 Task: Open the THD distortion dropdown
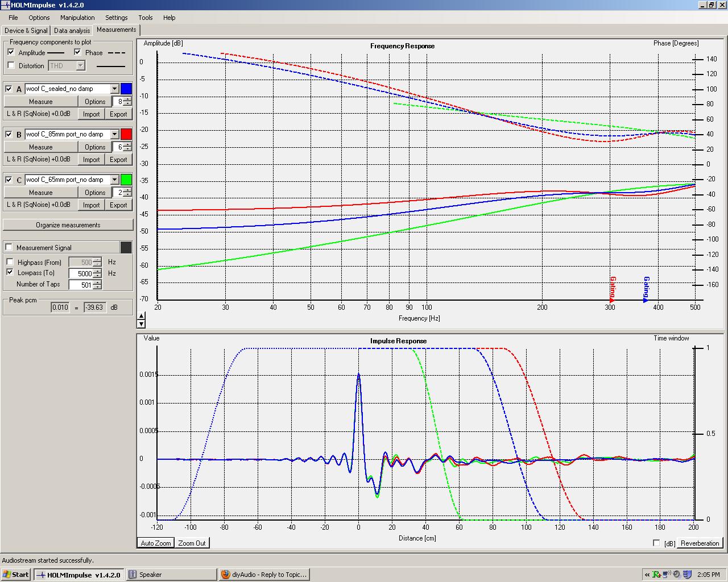[x=80, y=65]
